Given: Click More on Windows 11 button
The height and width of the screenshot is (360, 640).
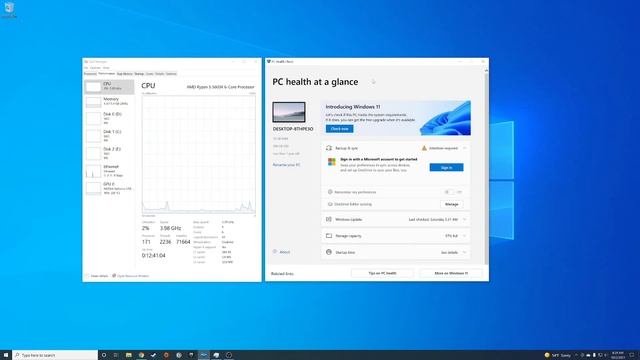Looking at the screenshot, I should click(x=451, y=273).
